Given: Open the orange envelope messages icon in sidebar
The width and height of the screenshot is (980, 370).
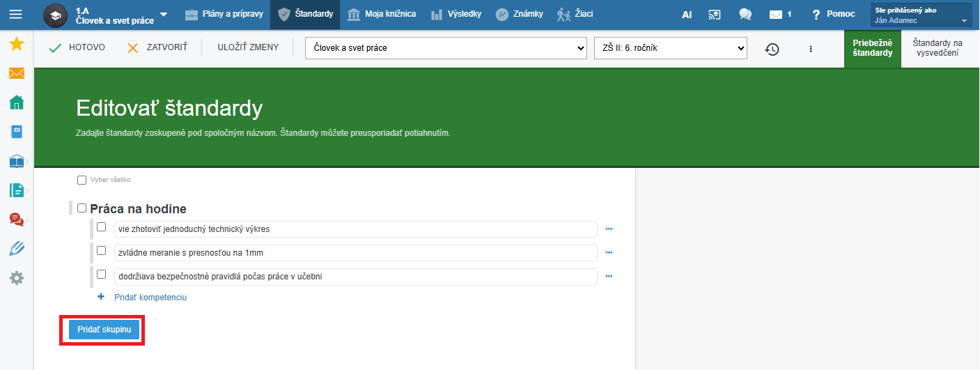Looking at the screenshot, I should pos(16,73).
